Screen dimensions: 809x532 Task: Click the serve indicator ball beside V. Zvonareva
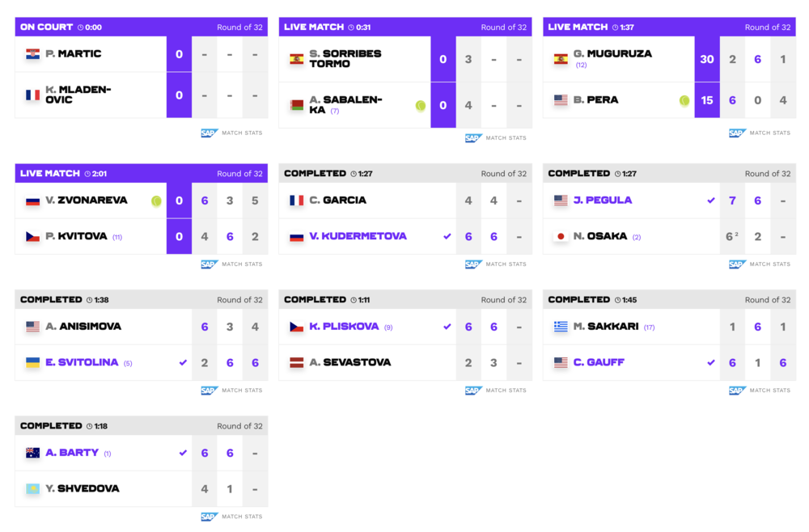click(155, 201)
